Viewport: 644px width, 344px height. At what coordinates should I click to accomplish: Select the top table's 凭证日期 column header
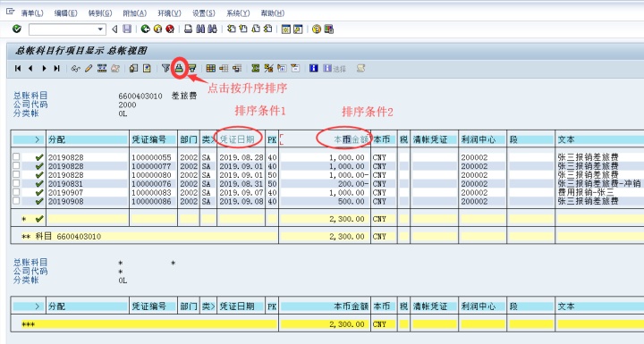click(241, 139)
